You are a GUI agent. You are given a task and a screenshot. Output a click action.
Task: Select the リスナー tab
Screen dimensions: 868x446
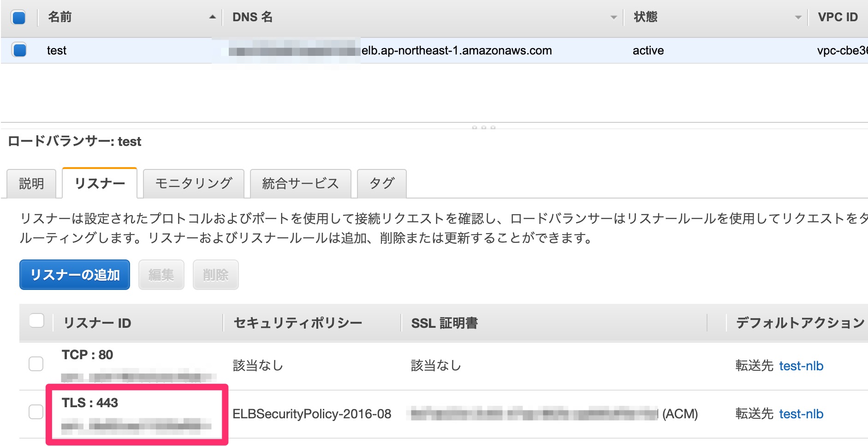(x=99, y=183)
